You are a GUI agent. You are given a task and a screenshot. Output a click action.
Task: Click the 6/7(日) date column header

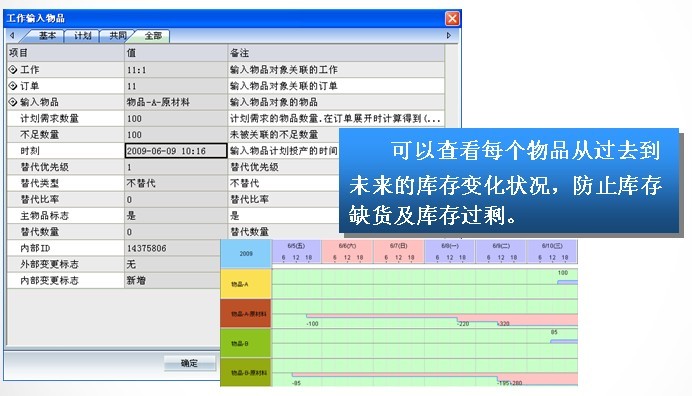click(x=399, y=246)
